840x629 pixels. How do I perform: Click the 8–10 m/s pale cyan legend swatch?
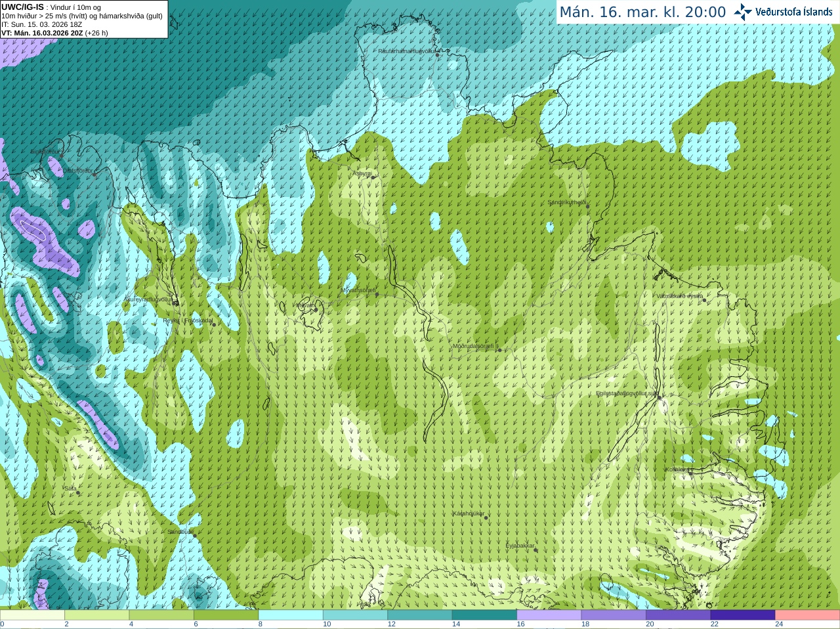(291, 615)
